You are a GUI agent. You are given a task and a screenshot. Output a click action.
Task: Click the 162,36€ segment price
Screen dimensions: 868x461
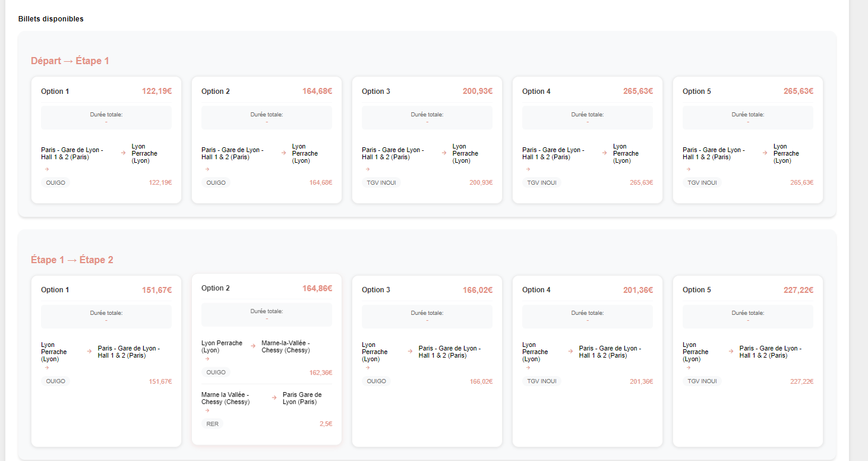click(x=321, y=373)
